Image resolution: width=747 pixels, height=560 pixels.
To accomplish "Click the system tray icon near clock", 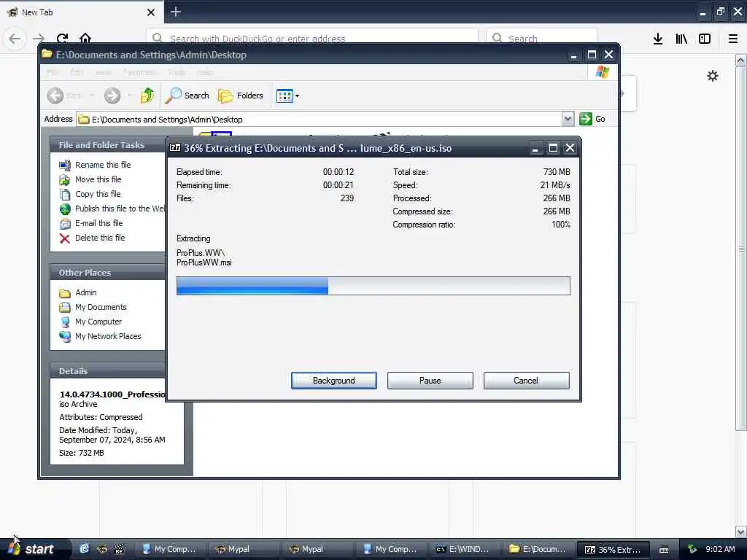I will tap(692, 549).
